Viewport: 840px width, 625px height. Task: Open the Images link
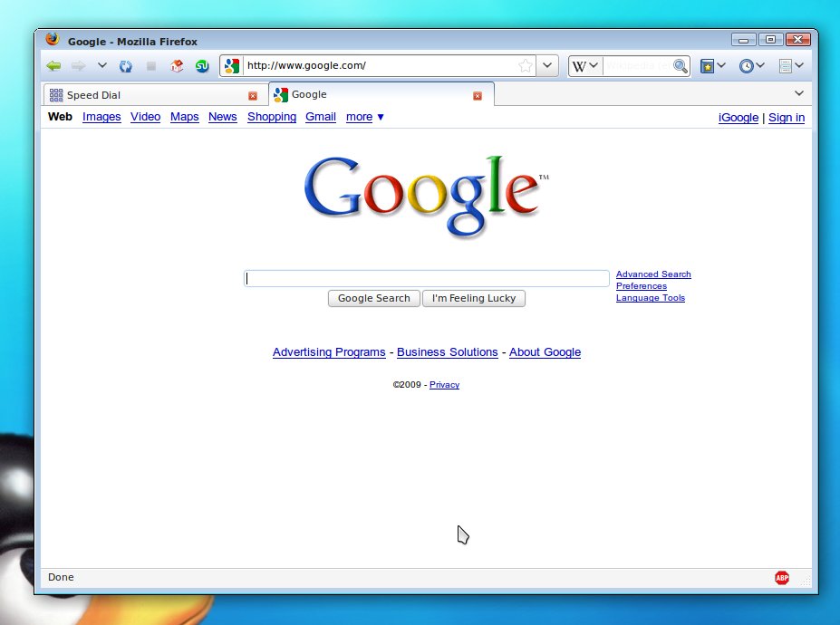point(101,117)
